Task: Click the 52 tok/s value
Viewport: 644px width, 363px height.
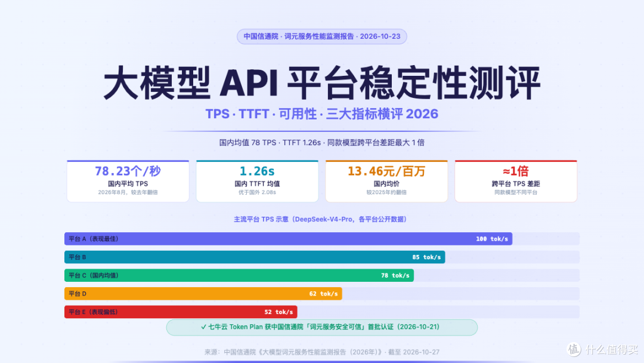Action: (278, 312)
